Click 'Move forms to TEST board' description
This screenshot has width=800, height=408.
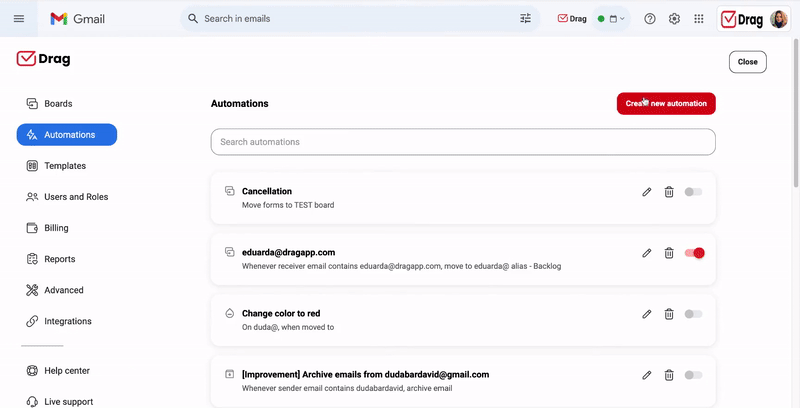(x=288, y=205)
